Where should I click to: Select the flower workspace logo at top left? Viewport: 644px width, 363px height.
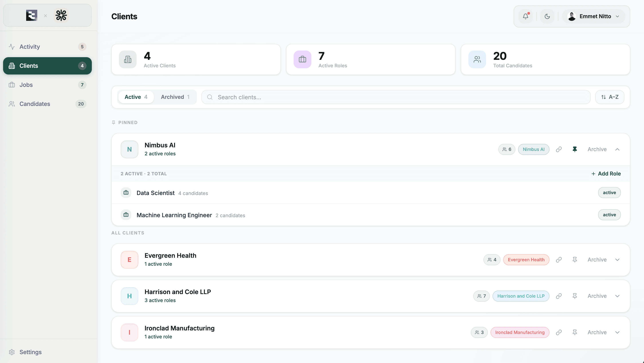61,15
